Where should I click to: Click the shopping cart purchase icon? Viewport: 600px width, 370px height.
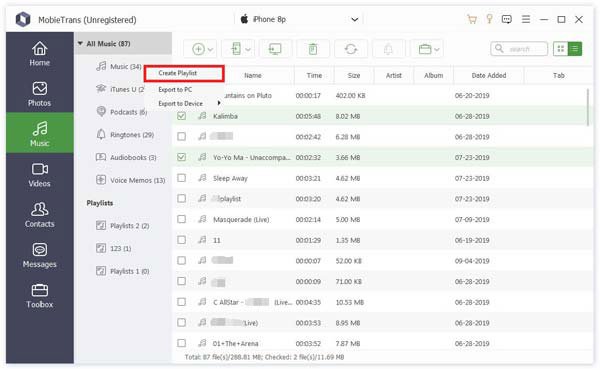472,19
